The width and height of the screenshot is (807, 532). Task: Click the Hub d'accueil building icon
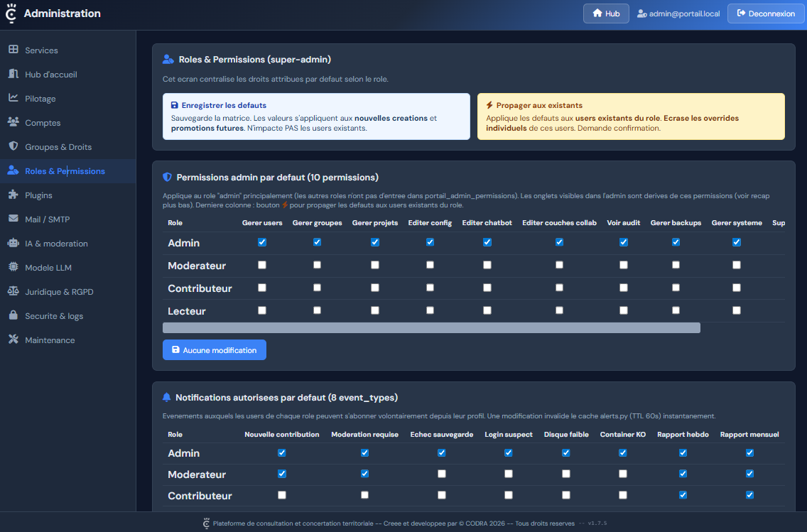pos(13,74)
